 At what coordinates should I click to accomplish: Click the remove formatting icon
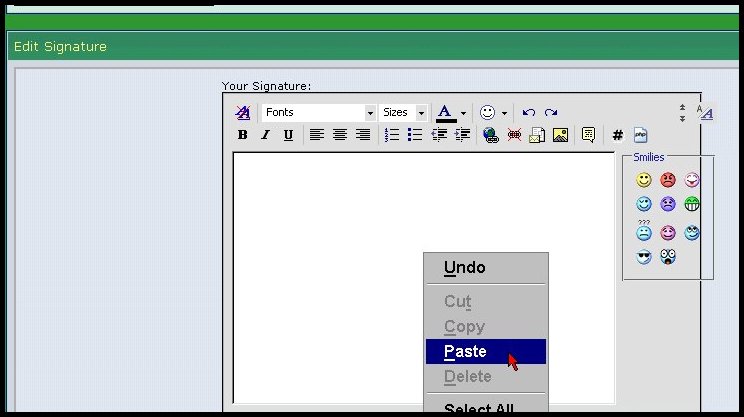(x=242, y=113)
